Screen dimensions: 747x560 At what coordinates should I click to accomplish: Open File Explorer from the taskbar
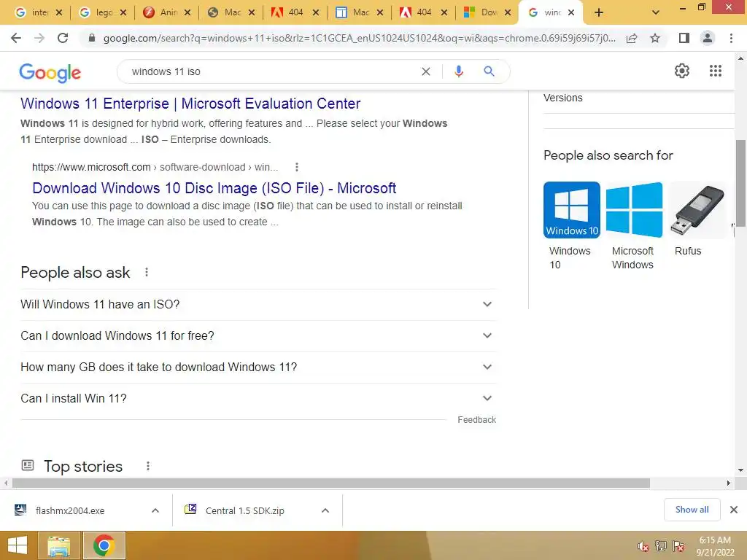(58, 545)
